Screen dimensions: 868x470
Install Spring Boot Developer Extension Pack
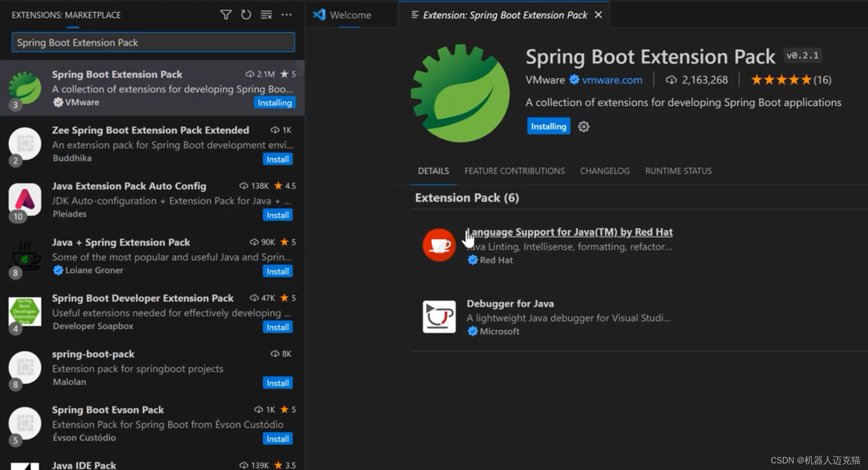[x=278, y=327]
